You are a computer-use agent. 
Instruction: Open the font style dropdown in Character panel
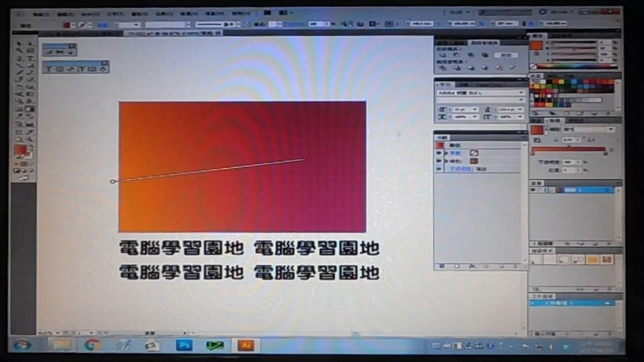[521, 100]
